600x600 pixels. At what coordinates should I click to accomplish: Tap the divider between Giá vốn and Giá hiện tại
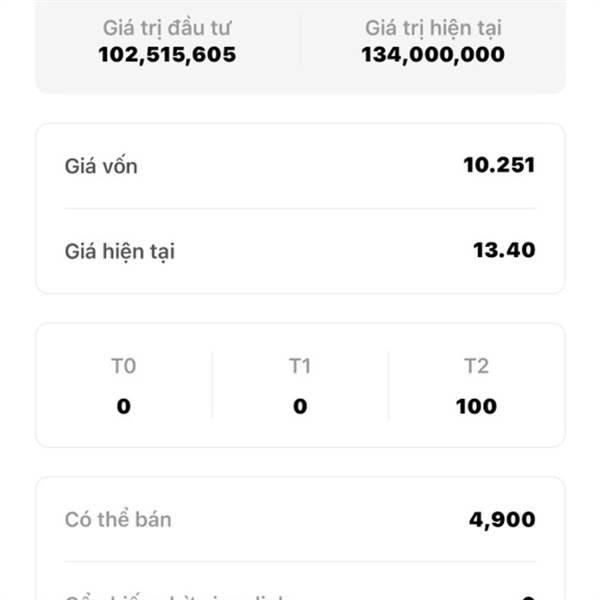pos(300,209)
